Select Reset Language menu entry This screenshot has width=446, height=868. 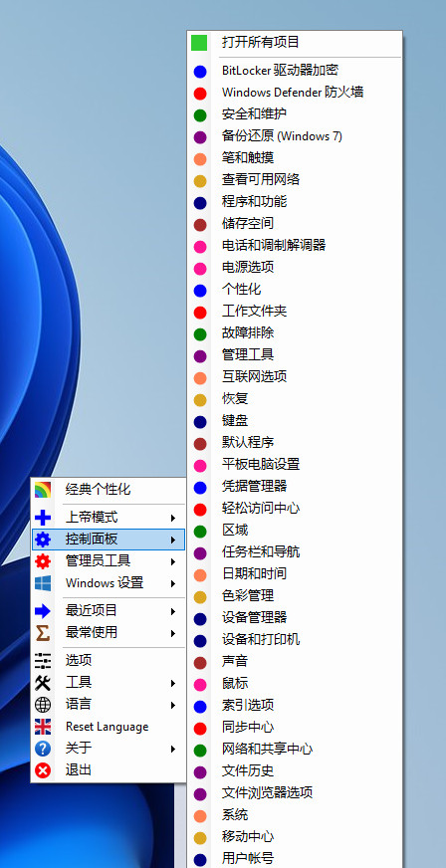pos(109,727)
